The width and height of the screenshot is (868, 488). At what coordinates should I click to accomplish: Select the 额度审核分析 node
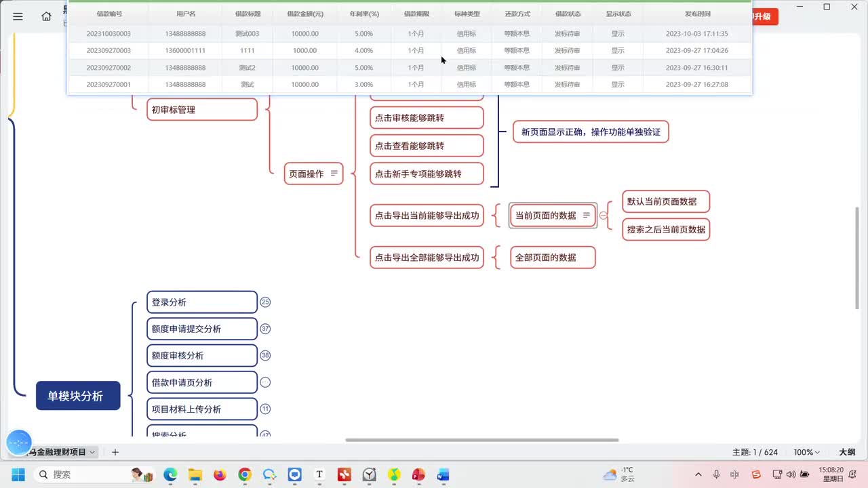click(202, 355)
